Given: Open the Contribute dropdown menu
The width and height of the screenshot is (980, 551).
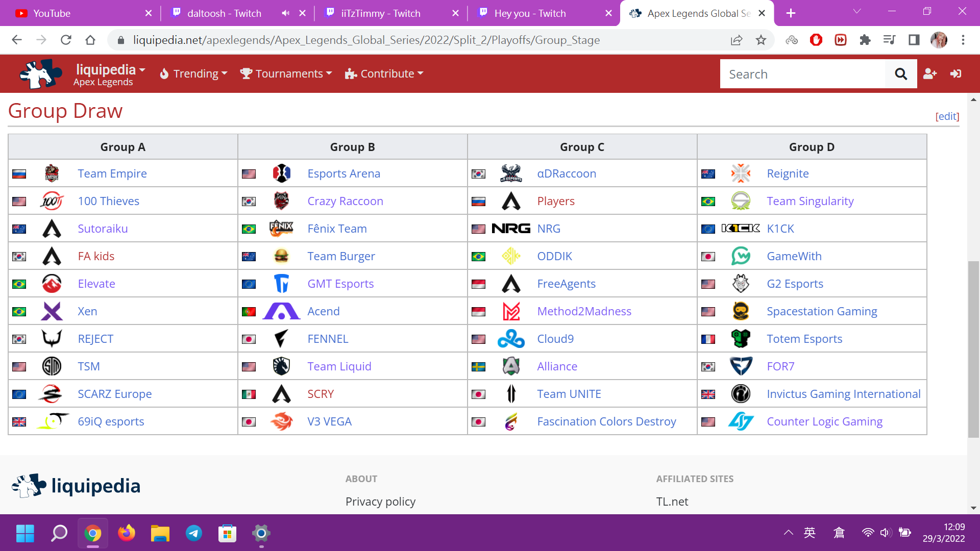Looking at the screenshot, I should (x=384, y=73).
